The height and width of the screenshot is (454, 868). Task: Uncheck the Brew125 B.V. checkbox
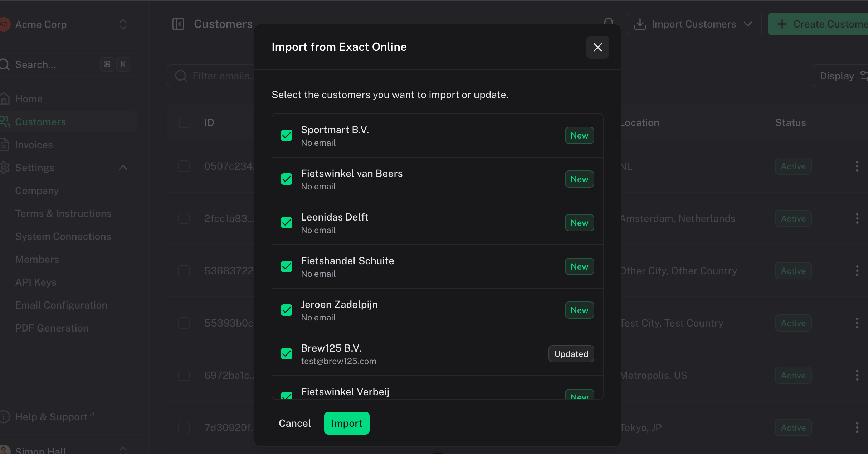[287, 354]
